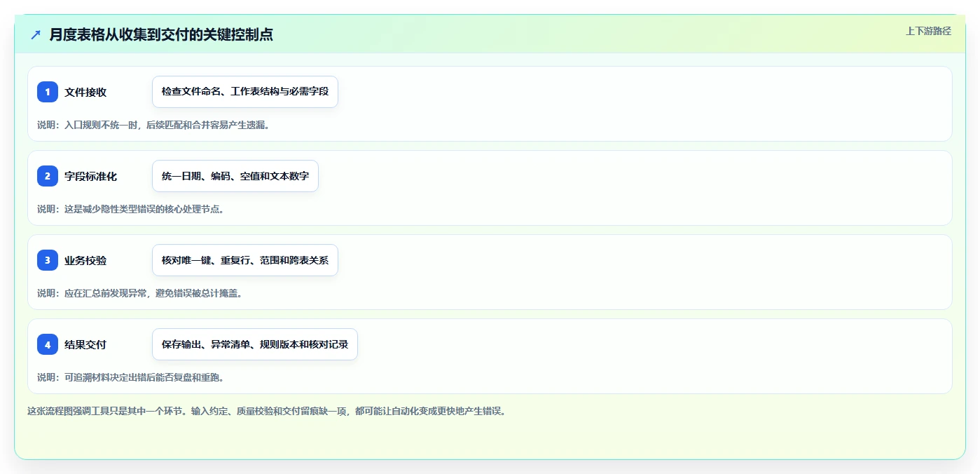Viewport: 980px width, 474px height.
Task: Click the 结果交付 step name
Action: point(85,344)
